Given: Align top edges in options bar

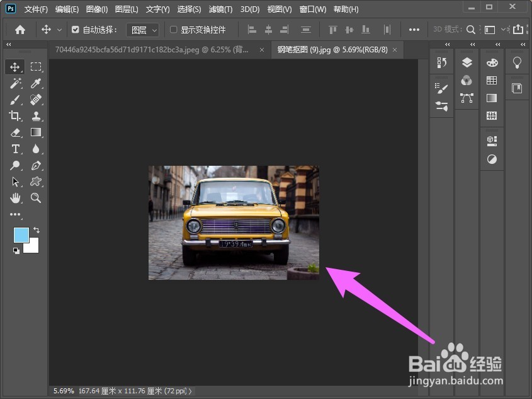Looking at the screenshot, I should (x=333, y=30).
